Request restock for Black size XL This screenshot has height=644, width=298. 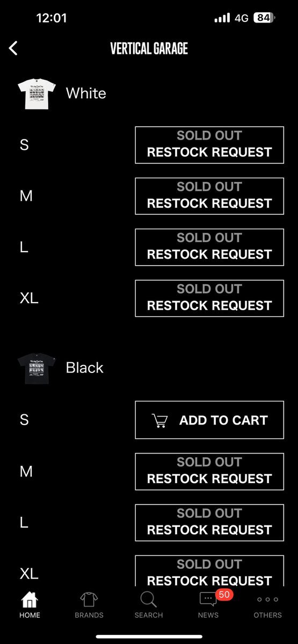(209, 571)
